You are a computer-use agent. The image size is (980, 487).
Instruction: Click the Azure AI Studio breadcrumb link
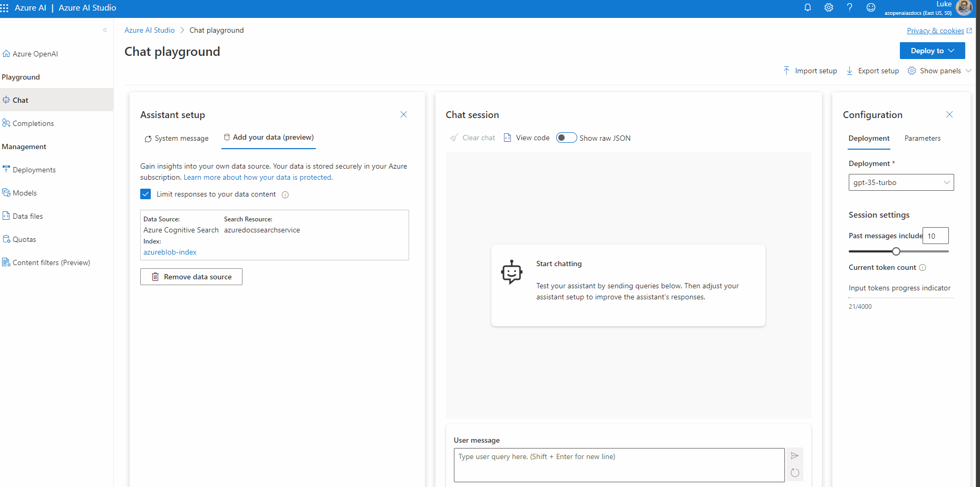pos(149,30)
